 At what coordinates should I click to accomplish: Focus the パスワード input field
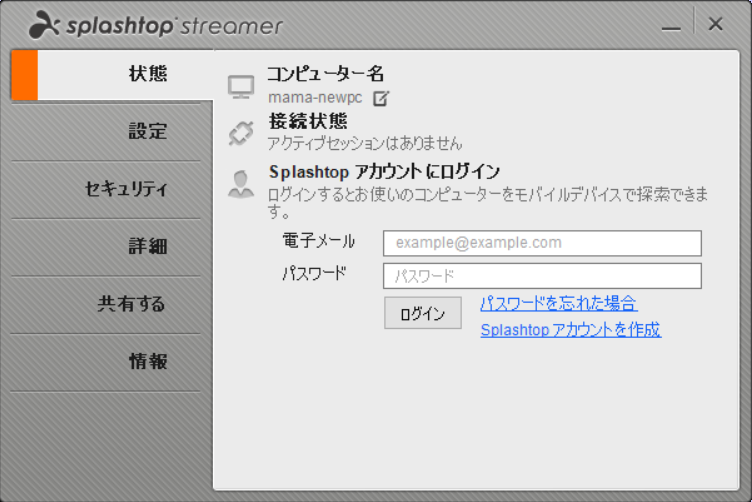point(542,276)
